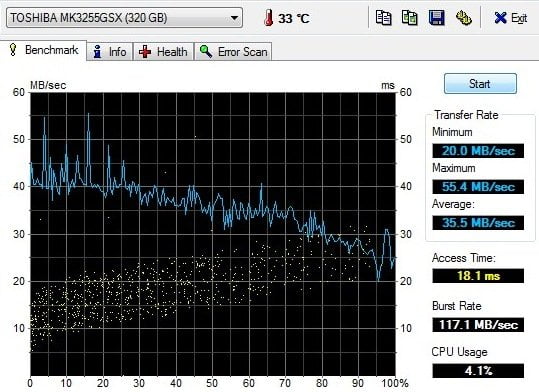Select the Benchmark tab
Image resolution: width=539 pixels, height=392 pixels.
(x=43, y=50)
